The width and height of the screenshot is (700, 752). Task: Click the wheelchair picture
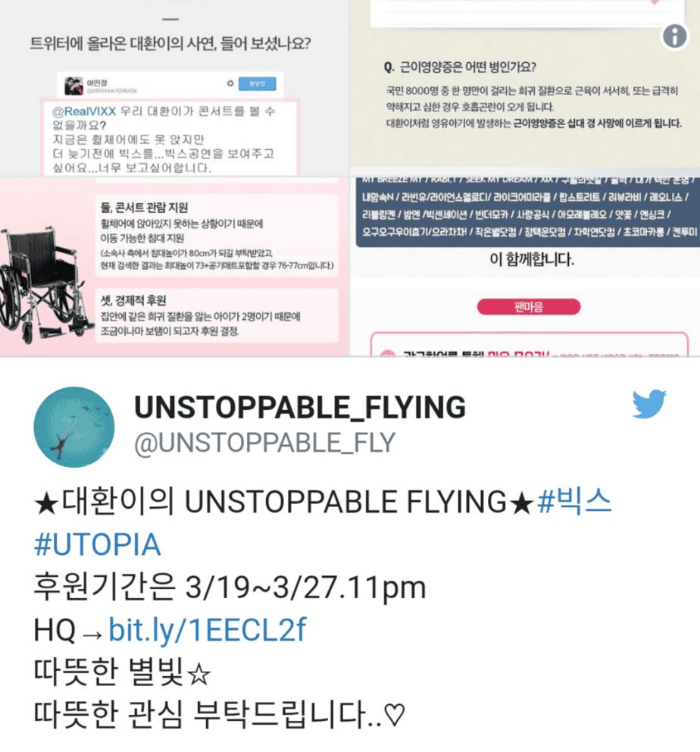pos(45,284)
